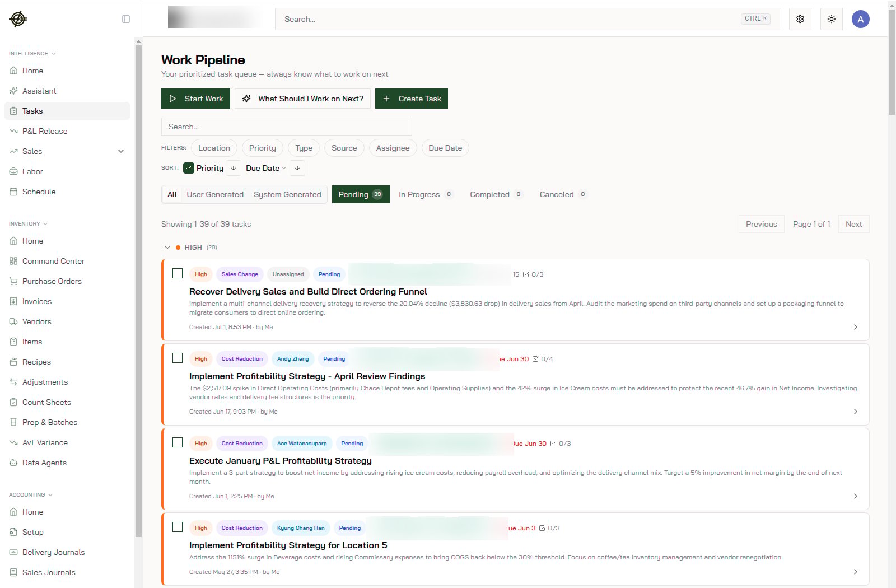Image resolution: width=896 pixels, height=588 pixels.
Task: Collapse the Accounting section header
Action: coord(31,495)
